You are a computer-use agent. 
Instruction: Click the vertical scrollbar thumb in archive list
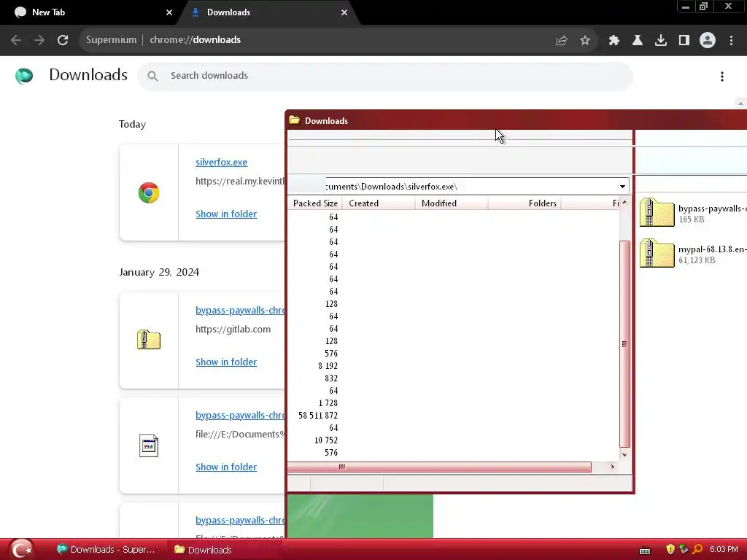[x=624, y=344]
